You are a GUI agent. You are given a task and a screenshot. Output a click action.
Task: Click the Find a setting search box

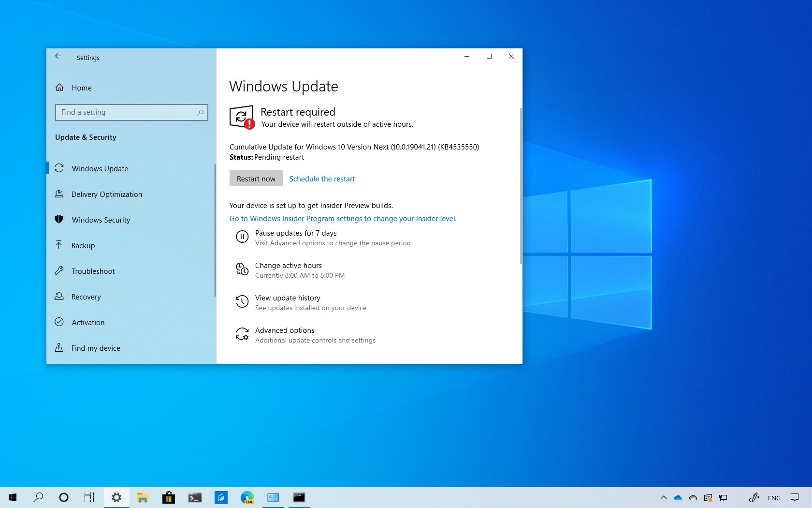click(x=131, y=112)
